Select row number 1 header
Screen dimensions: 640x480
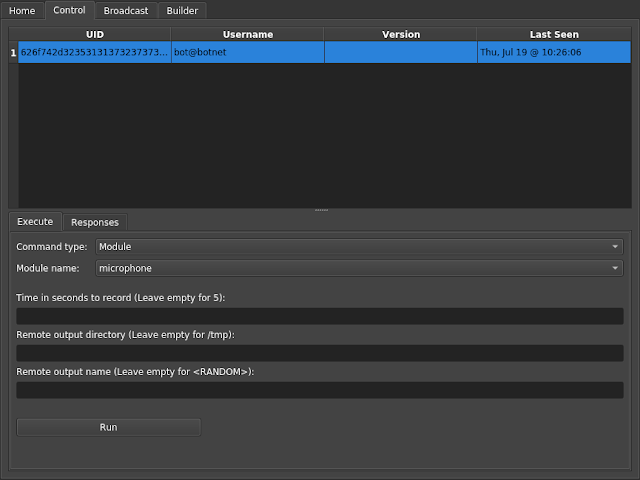pos(13,52)
